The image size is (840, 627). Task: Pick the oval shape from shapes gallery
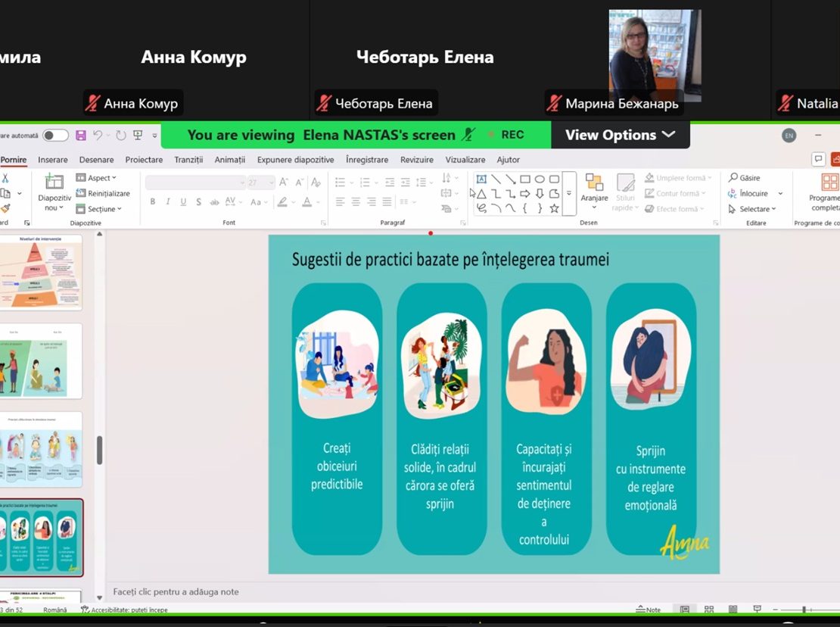[x=540, y=179]
